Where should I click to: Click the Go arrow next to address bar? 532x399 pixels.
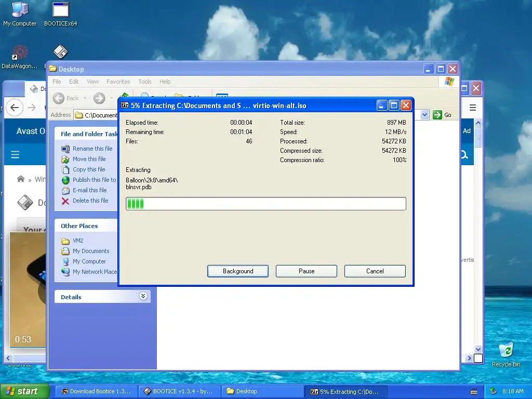coord(437,115)
